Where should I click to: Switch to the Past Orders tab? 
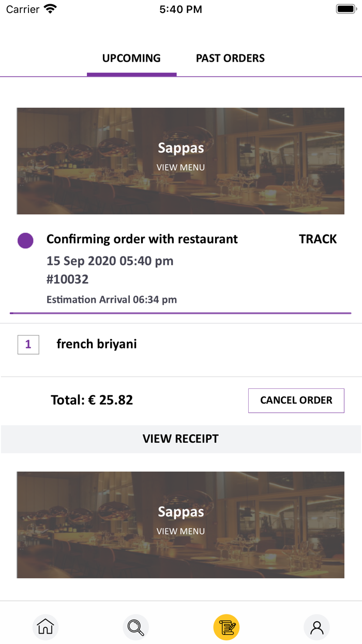(x=230, y=58)
